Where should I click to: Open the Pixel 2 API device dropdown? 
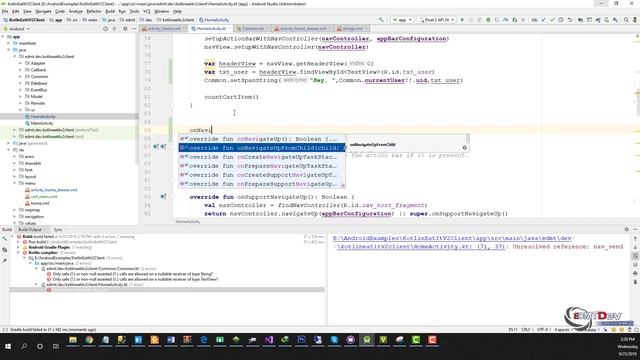tap(437, 20)
